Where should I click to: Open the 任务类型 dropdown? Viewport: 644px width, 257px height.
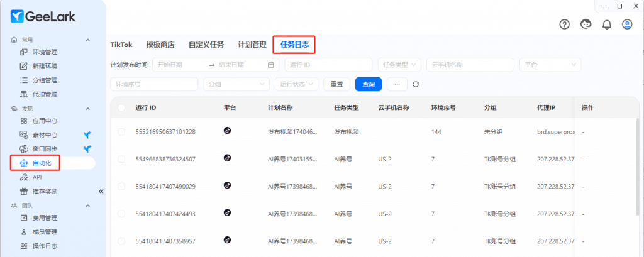pyautogui.click(x=399, y=65)
